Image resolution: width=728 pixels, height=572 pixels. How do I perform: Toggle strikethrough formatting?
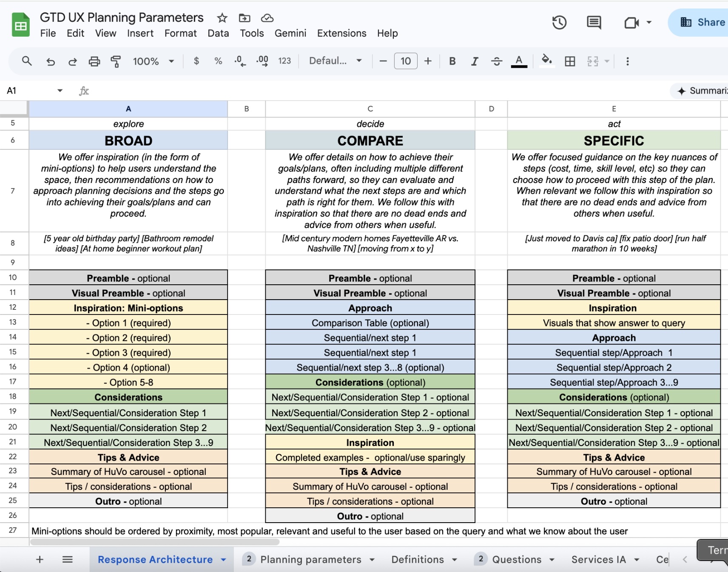(x=497, y=61)
